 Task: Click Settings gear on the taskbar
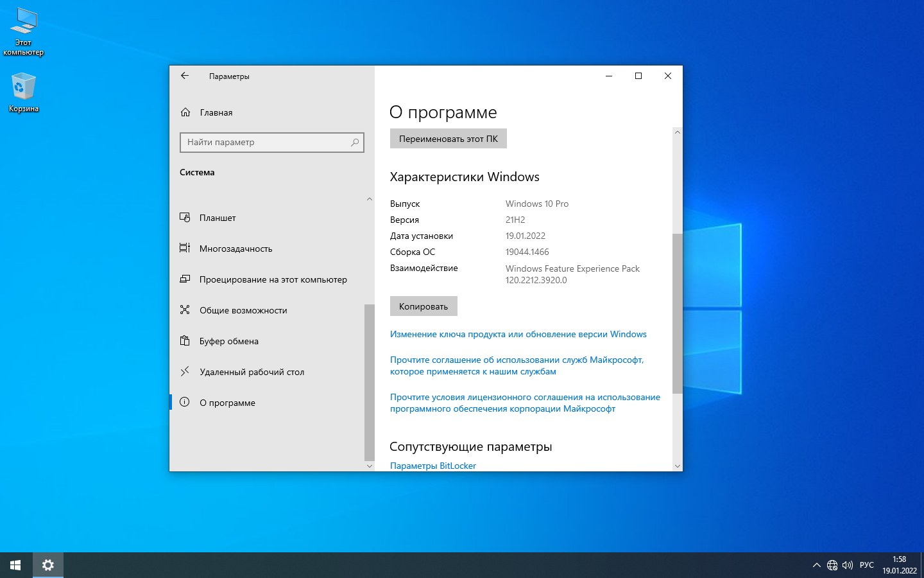(47, 565)
